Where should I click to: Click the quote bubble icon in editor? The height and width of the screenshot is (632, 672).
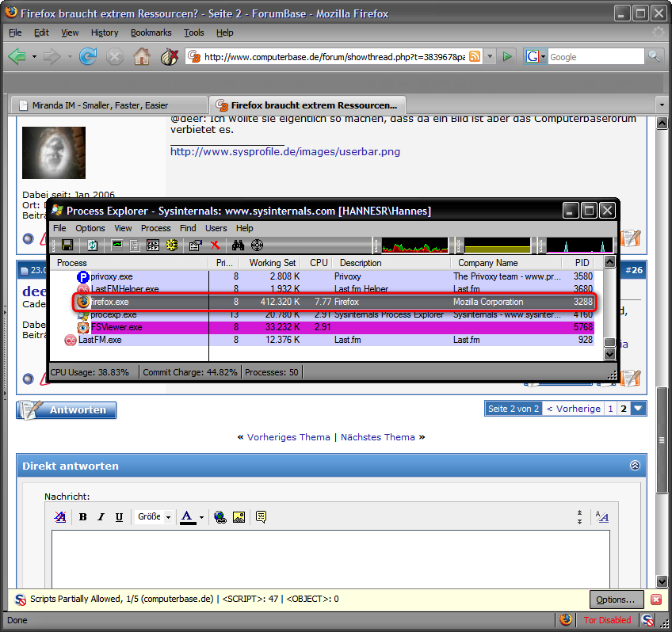click(261, 517)
